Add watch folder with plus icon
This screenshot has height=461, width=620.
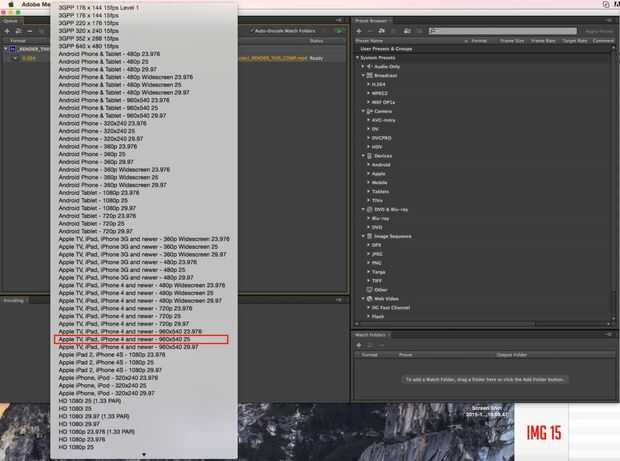click(359, 345)
